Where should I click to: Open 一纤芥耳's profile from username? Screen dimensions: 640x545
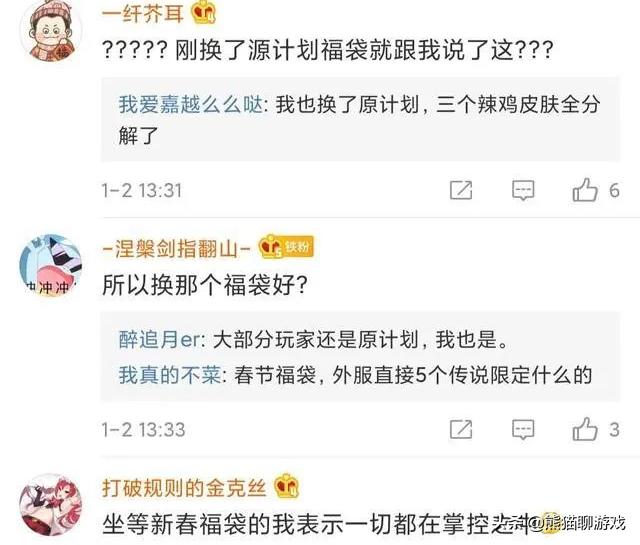pyautogui.click(x=142, y=13)
